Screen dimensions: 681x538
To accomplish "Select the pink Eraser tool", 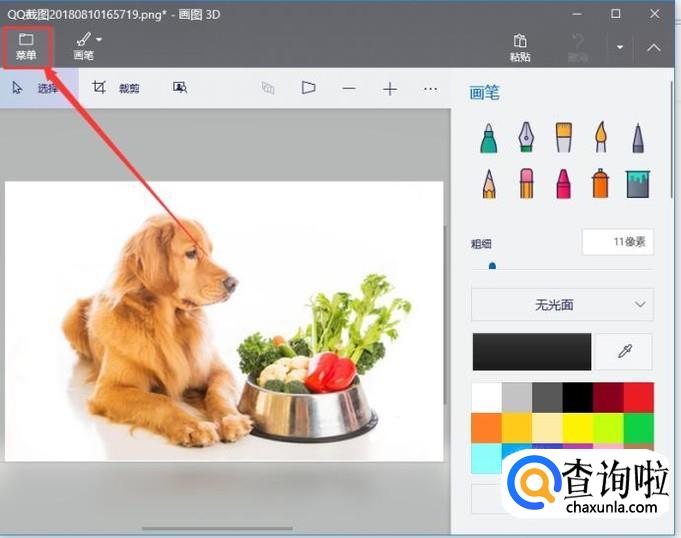I will [x=526, y=183].
